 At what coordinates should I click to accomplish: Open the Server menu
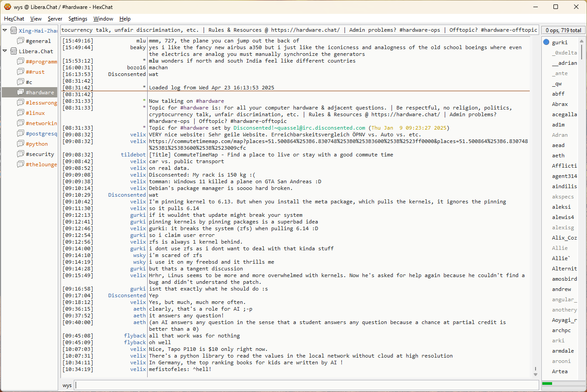[x=55, y=19]
